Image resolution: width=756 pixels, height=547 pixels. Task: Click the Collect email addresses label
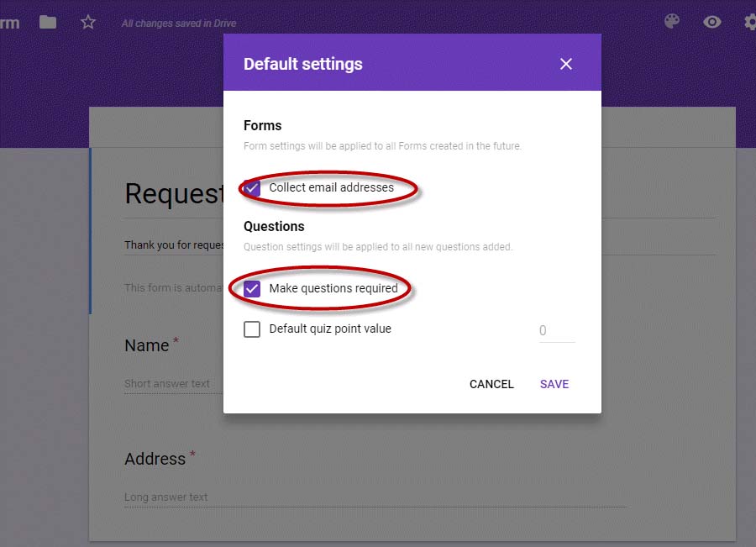click(x=331, y=187)
